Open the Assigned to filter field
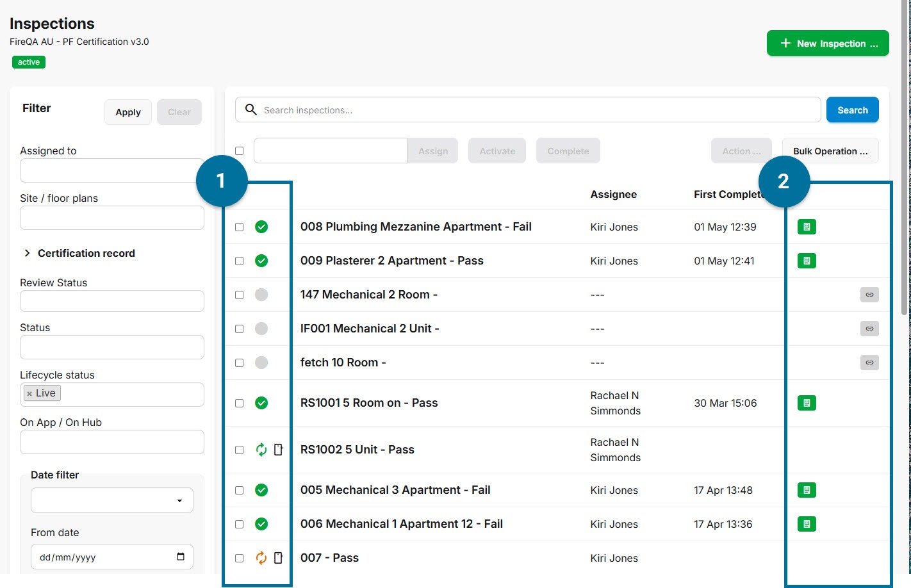This screenshot has height=588, width=911. pos(112,170)
